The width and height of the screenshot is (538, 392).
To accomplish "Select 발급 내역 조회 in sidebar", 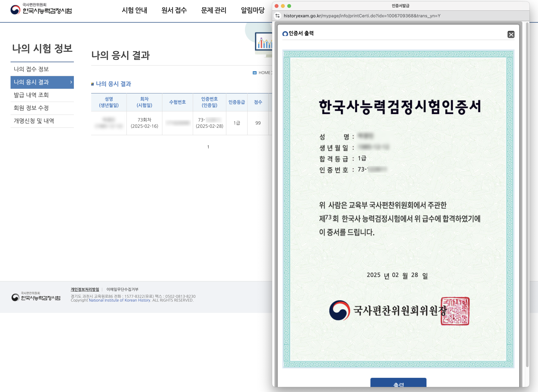I will (31, 95).
